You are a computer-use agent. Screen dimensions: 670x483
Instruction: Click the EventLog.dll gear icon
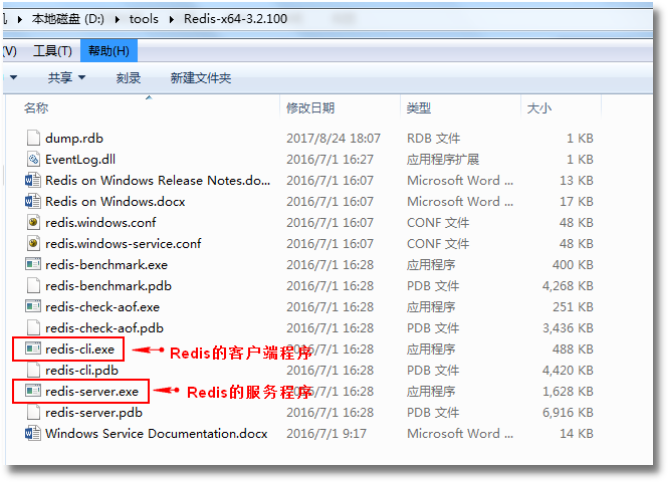pyautogui.click(x=33, y=159)
